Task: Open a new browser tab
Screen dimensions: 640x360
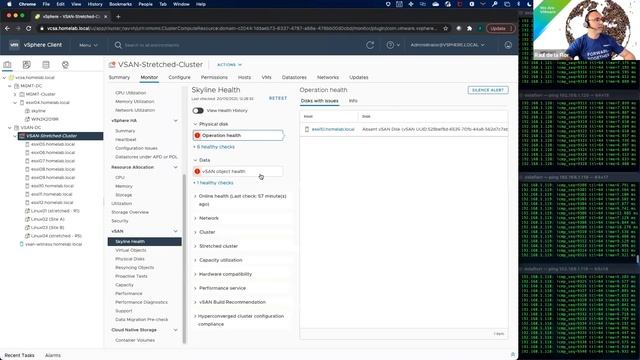Action: (x=118, y=17)
